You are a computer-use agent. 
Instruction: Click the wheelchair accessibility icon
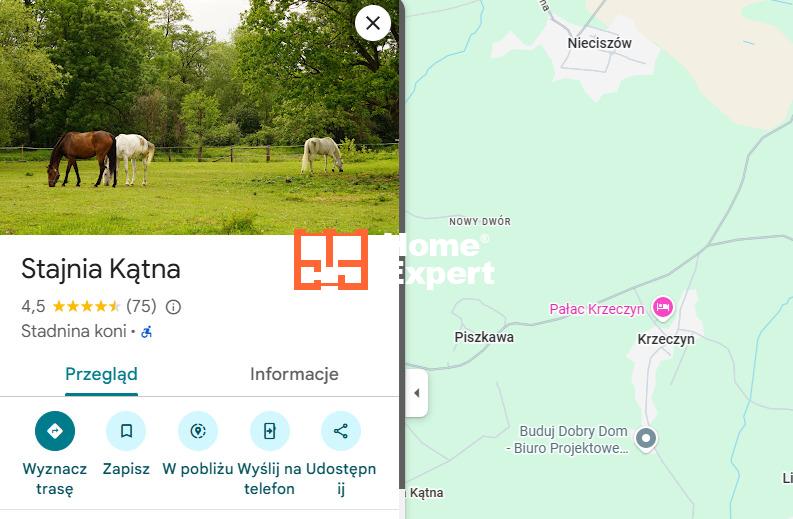click(x=147, y=332)
